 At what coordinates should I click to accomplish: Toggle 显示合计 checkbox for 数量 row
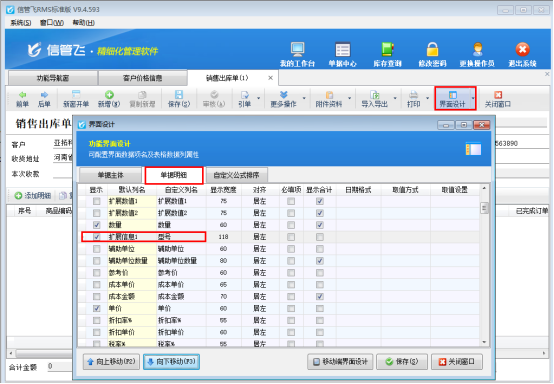pos(320,225)
